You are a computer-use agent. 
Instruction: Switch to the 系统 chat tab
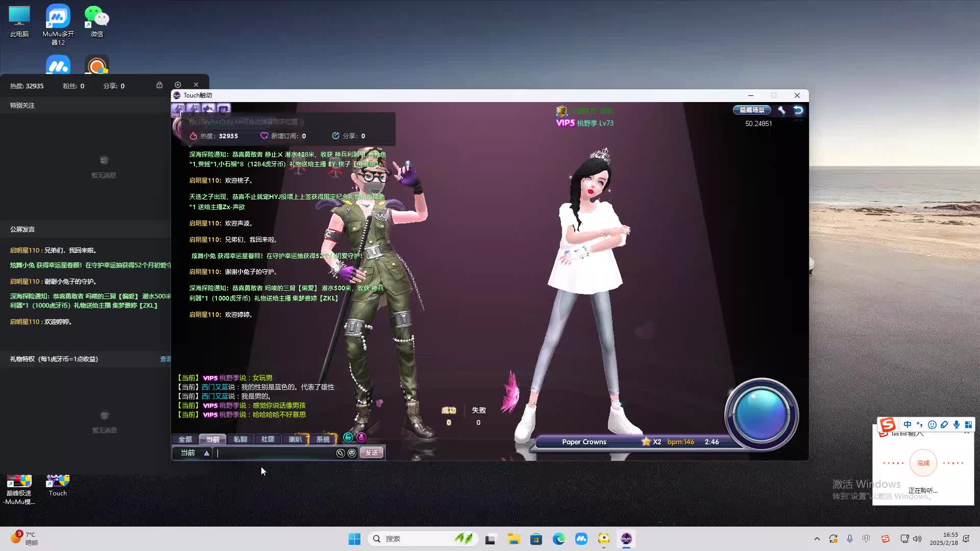pyautogui.click(x=323, y=439)
